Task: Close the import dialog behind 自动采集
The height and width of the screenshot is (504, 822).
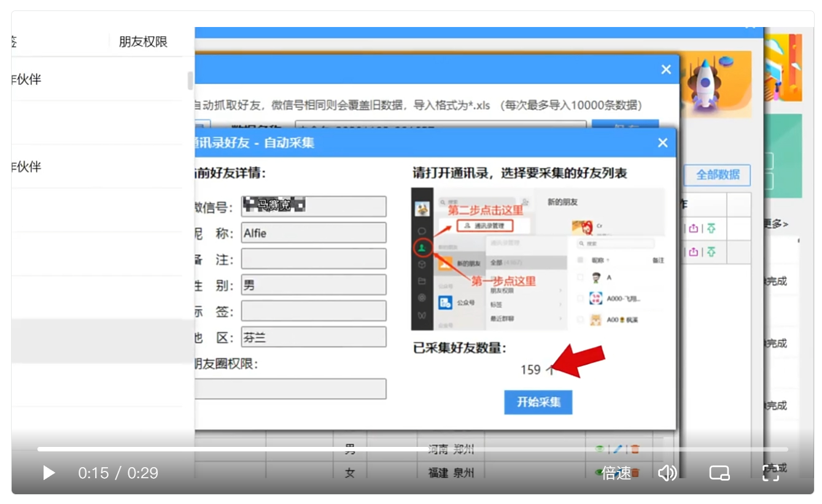Action: tap(666, 69)
